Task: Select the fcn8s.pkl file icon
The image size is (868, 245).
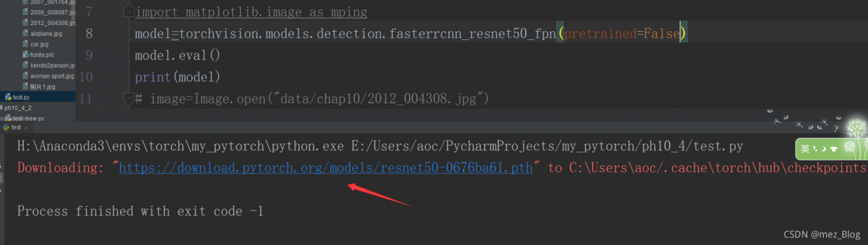Action: click(x=26, y=55)
